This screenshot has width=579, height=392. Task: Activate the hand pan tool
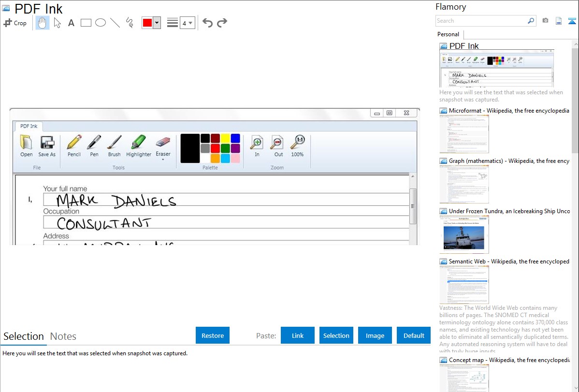point(43,23)
